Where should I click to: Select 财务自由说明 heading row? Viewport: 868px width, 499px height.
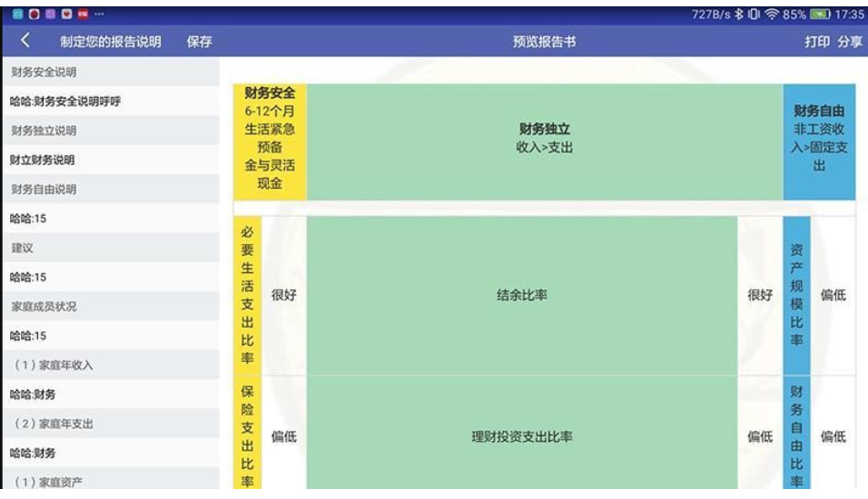pos(111,190)
